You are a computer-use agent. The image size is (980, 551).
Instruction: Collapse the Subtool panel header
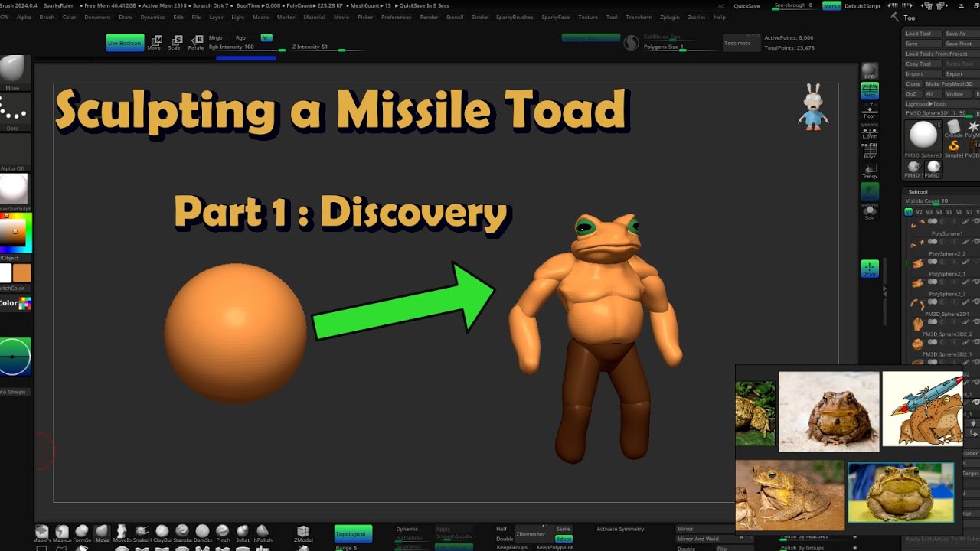pos(918,191)
